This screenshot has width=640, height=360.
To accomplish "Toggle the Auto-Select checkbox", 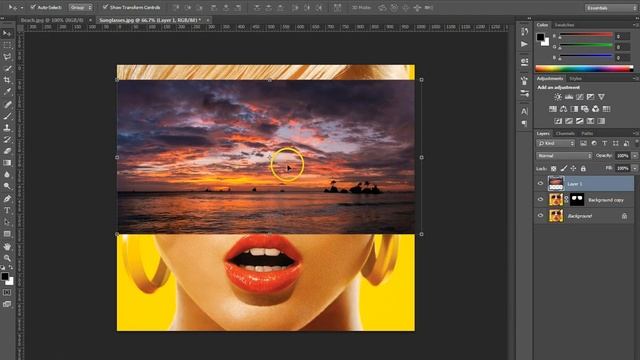I will click(33, 7).
